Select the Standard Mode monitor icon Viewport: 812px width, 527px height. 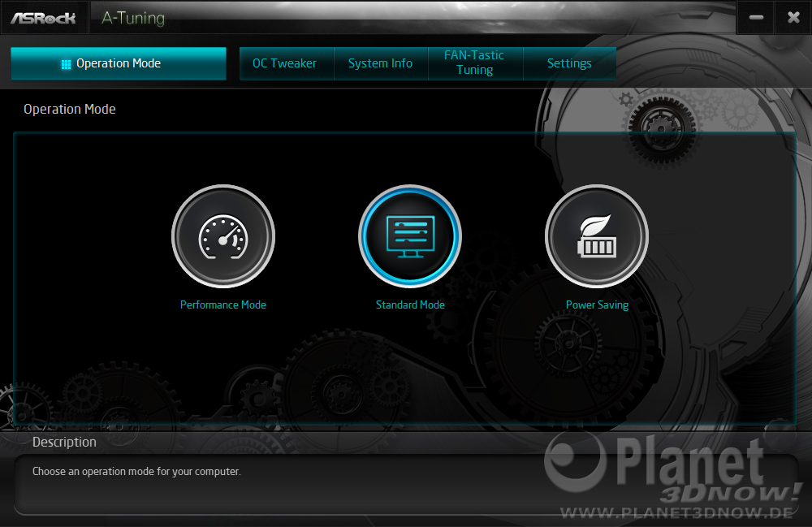(x=410, y=236)
